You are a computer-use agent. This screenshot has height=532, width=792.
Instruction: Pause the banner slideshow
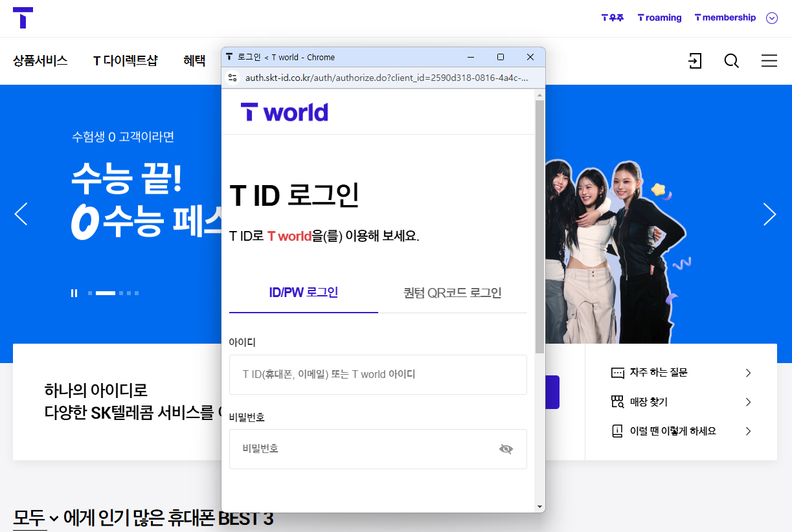(74, 293)
